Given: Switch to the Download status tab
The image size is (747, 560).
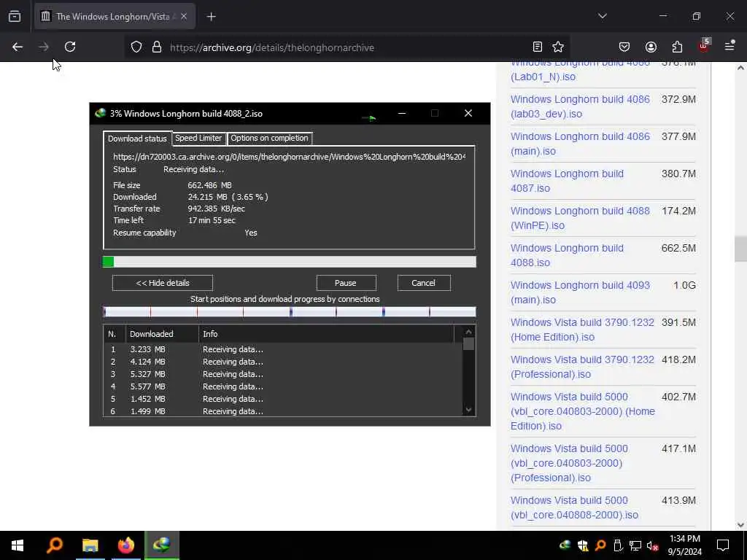Looking at the screenshot, I should (x=137, y=139).
